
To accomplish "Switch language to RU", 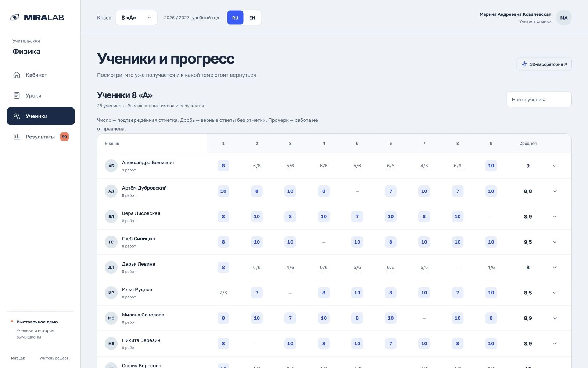I will pos(235,18).
